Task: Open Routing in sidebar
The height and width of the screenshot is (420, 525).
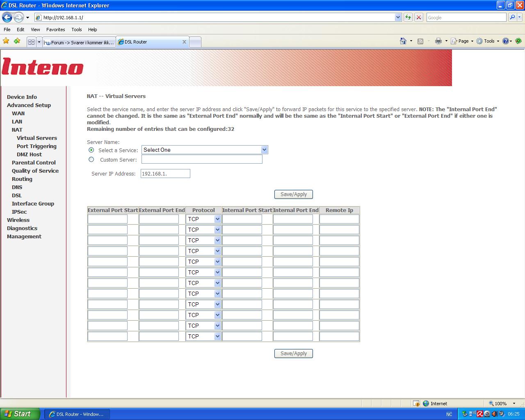Action: [22, 179]
